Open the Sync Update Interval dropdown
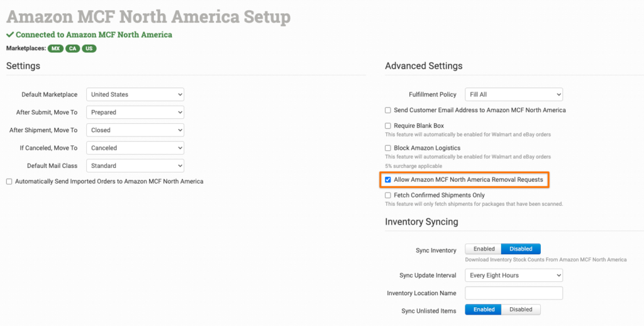The width and height of the screenshot is (644, 326). pyautogui.click(x=514, y=275)
